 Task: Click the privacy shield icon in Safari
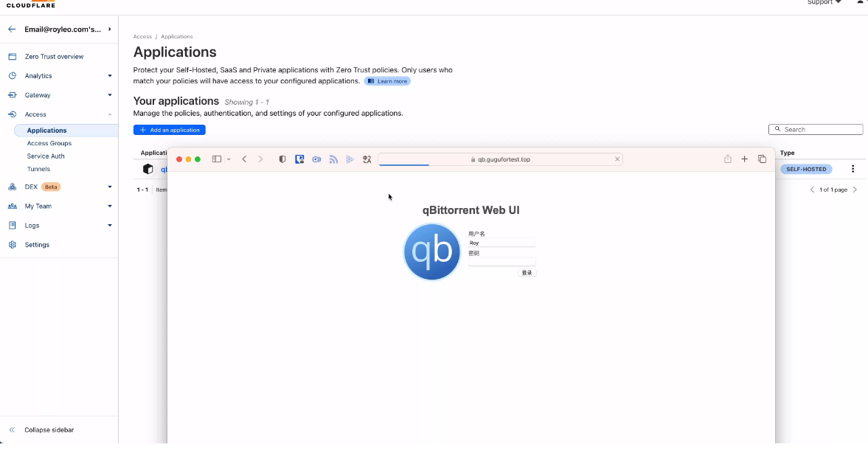coord(282,159)
